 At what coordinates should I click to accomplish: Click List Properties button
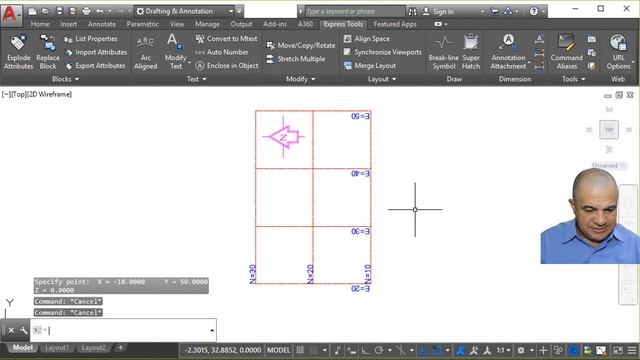click(x=91, y=39)
